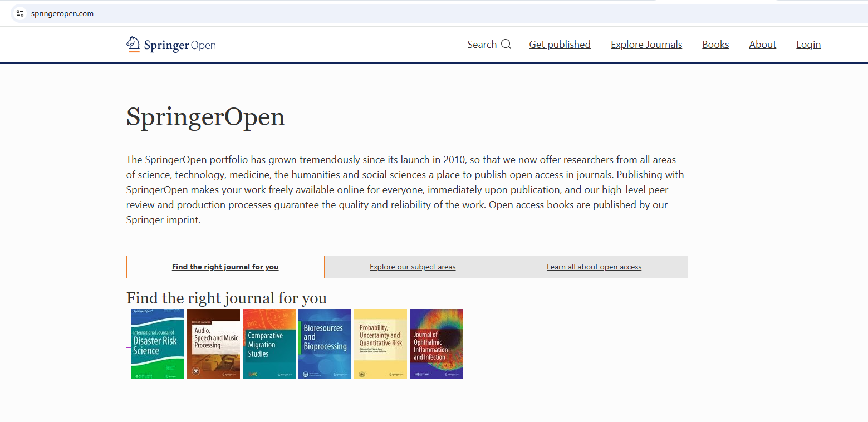Open the Comparative Migration Studies journal cover

click(269, 344)
